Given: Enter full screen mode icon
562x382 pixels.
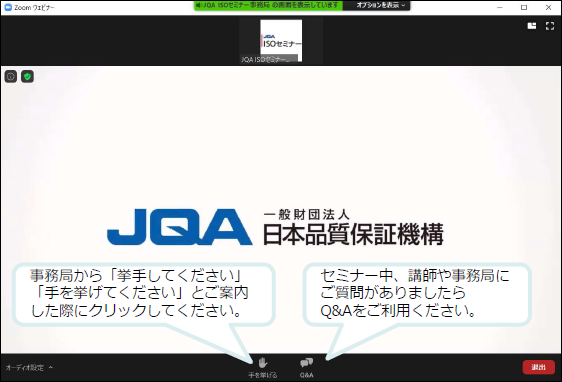Looking at the screenshot, I should (x=550, y=26).
